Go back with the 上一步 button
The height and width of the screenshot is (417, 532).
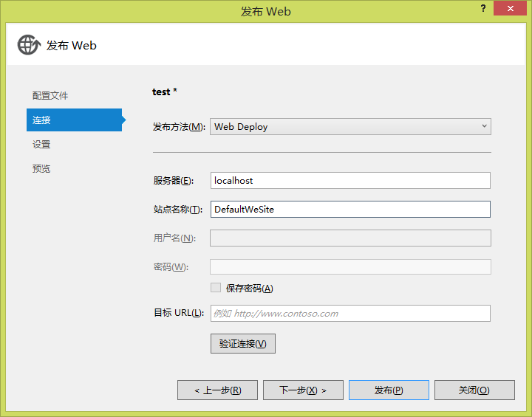(x=217, y=390)
